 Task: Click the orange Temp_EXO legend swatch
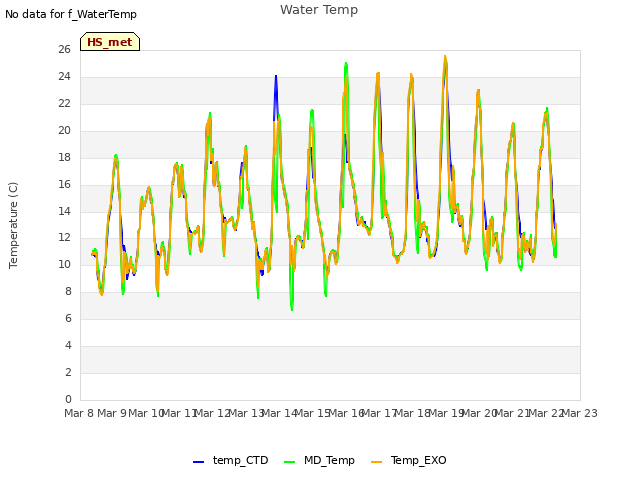click(376, 462)
